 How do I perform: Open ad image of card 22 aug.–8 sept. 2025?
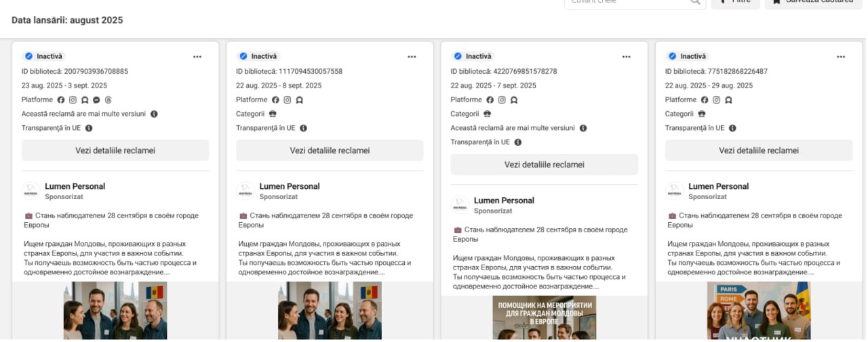point(330,310)
